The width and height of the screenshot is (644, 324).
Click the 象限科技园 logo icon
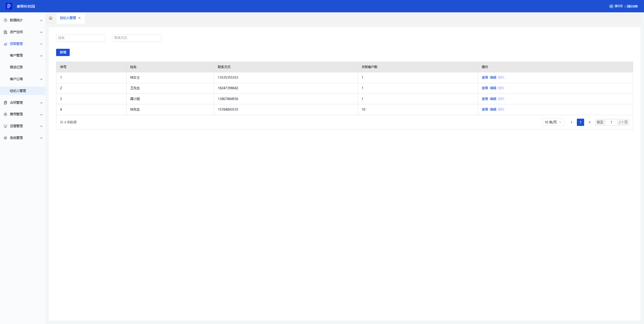pos(9,6)
